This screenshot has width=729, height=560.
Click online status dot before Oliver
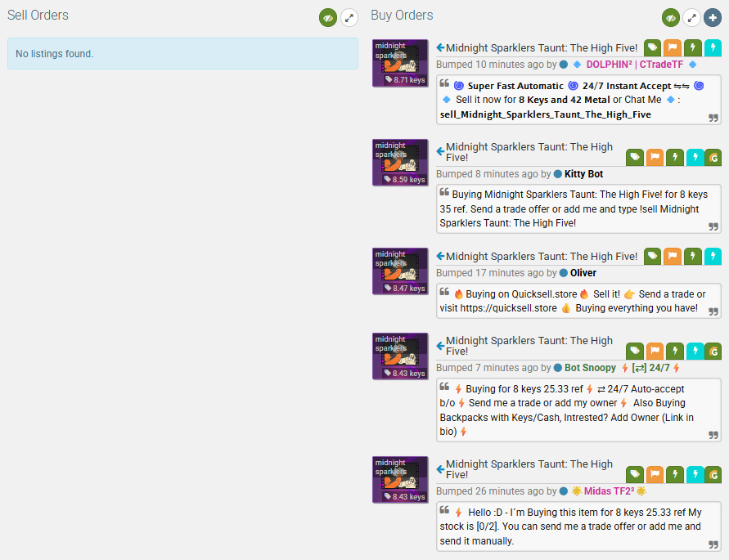coord(564,273)
